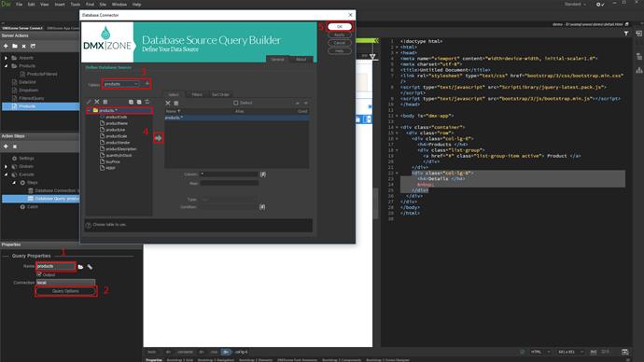Screen dimensions: 644x362
Task: Select the buyPrice column in the tree
Action: tap(113, 161)
